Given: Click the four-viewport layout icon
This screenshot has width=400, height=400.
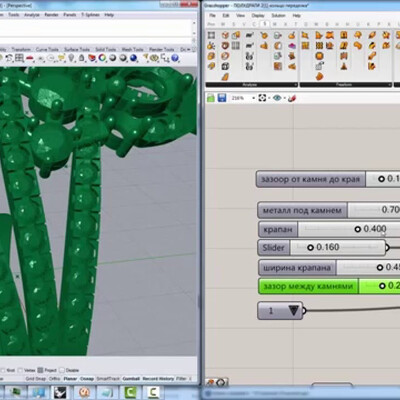Looking at the screenshot, I should [19, 58].
